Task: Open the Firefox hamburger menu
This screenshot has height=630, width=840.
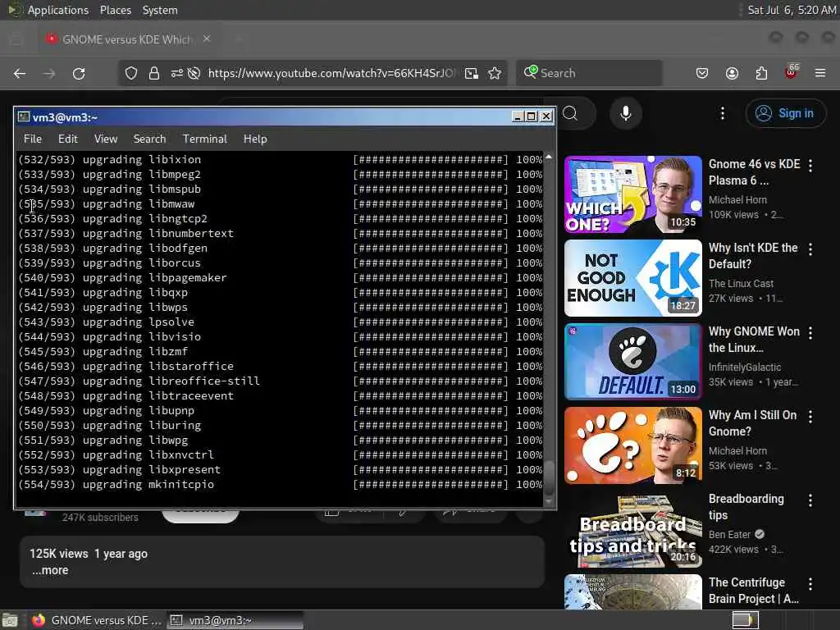Action: (820, 73)
